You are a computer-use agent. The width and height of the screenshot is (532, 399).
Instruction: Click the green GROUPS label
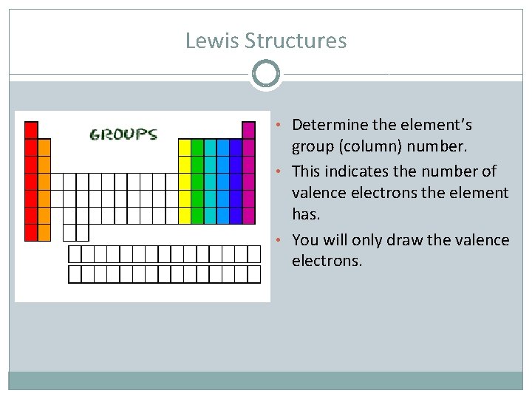pos(123,134)
